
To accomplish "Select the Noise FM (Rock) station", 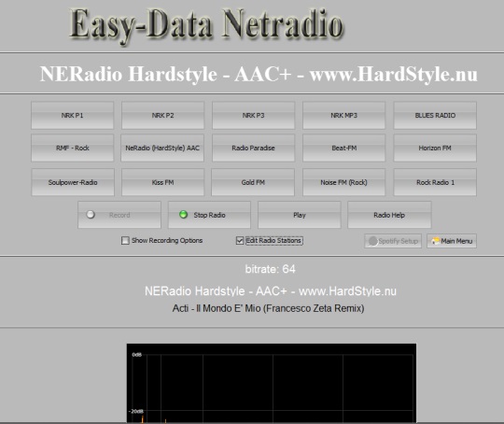I will coord(343,182).
